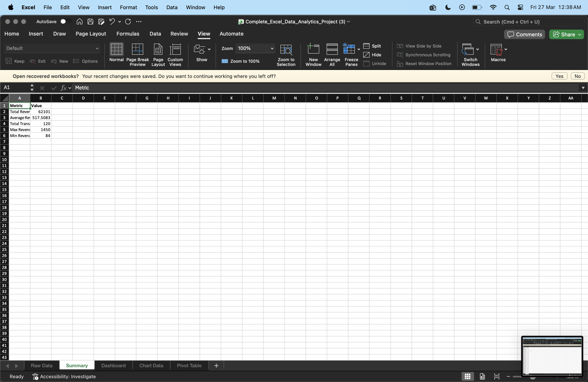Open more quick access options

point(139,22)
